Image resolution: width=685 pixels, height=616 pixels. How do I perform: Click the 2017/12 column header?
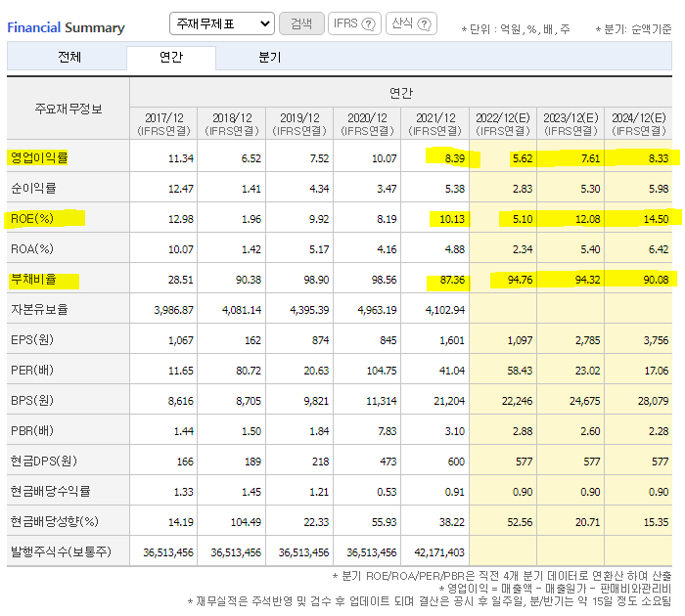[163, 124]
